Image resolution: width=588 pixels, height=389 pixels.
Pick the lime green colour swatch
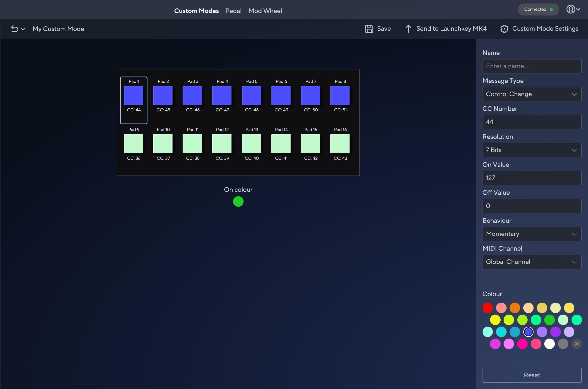[x=522, y=320]
